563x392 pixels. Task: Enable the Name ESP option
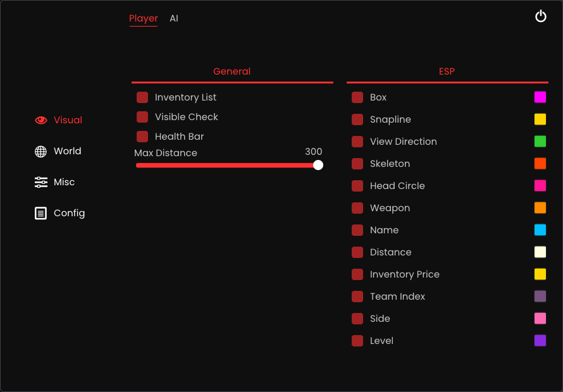point(357,230)
